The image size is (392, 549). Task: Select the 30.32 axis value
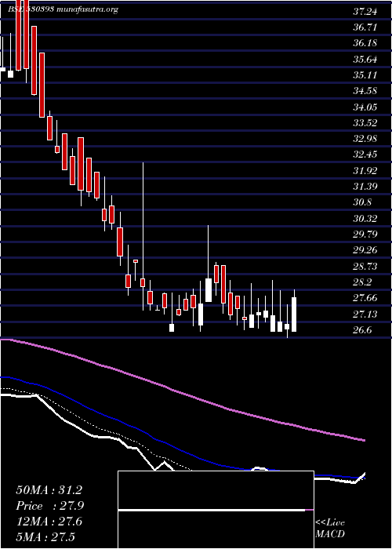(365, 219)
